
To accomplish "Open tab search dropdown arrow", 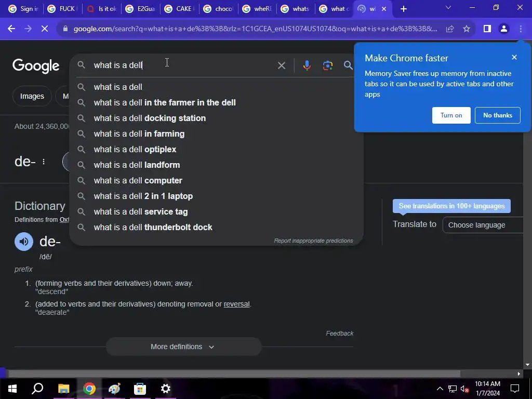I will coord(448,7).
